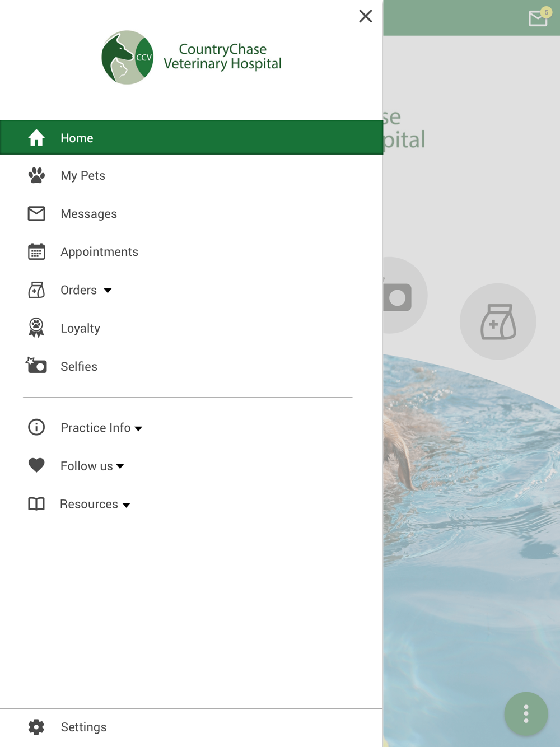Select the Home menu item
Viewport: 560px width, 747px height.
tap(192, 137)
